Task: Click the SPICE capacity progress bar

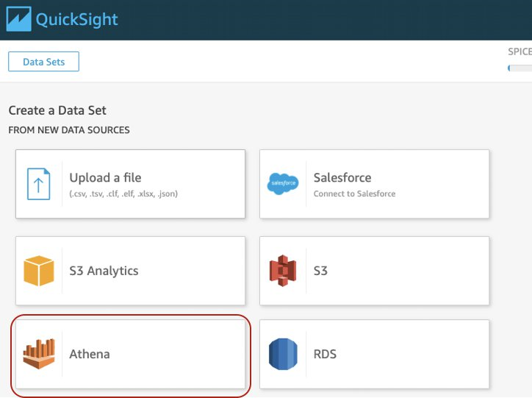Action: click(520, 68)
